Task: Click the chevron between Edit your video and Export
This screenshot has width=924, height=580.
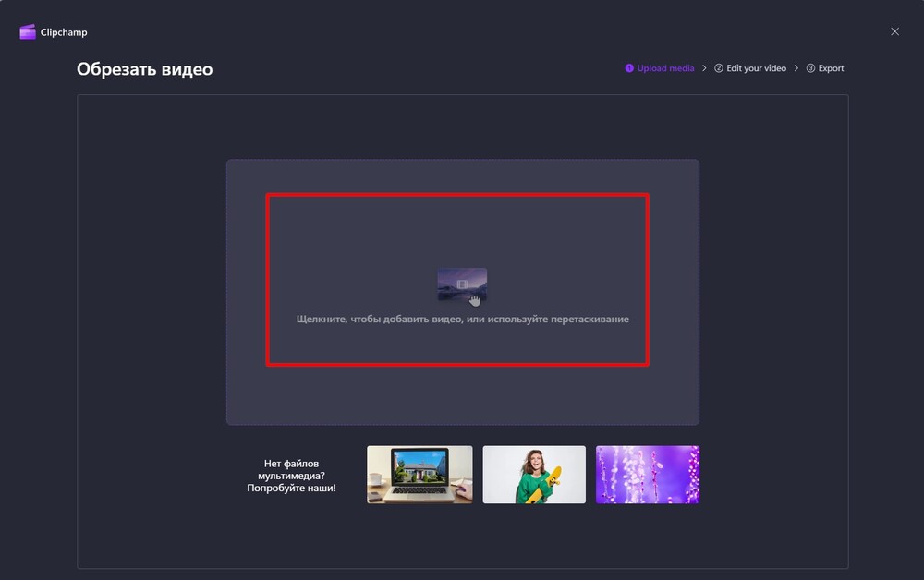Action: click(796, 67)
